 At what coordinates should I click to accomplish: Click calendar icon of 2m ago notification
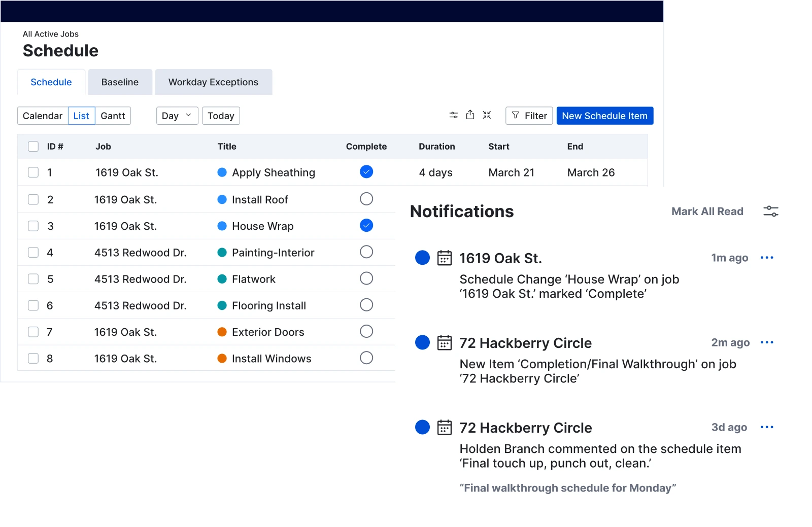[x=445, y=342]
